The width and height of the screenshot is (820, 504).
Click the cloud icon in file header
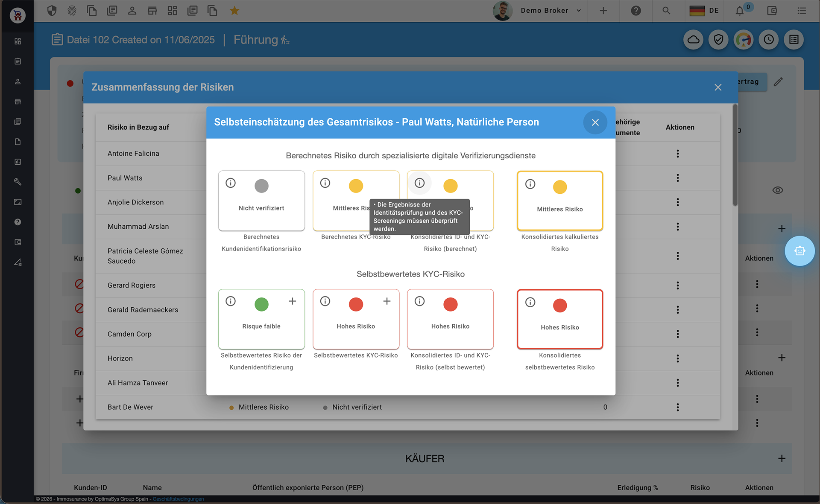click(693, 40)
